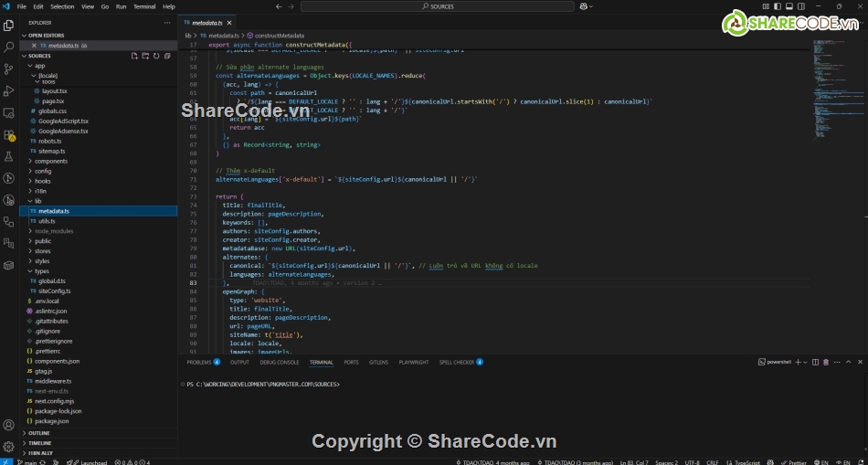Click the Prettier status bar item
This screenshot has height=465, width=868.
coord(794,462)
